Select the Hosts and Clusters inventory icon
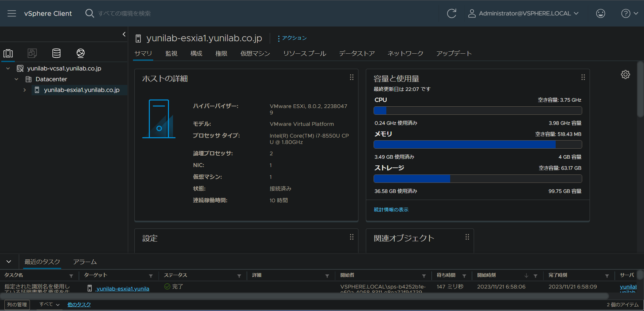The width and height of the screenshot is (644, 311). coord(8,53)
